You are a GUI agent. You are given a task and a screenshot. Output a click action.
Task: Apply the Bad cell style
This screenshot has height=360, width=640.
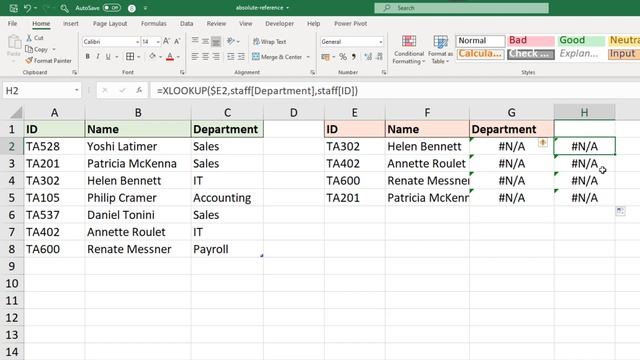coord(531,40)
